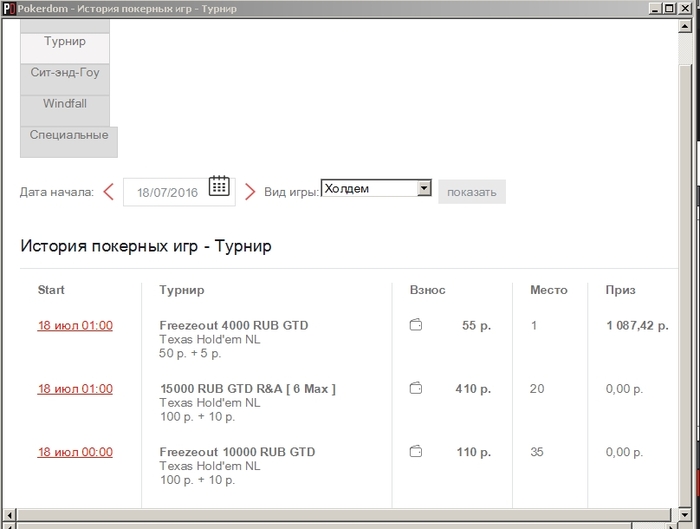Image resolution: width=700 pixels, height=529 pixels.
Task: Maximize the Pokerdom window
Action: tap(669, 8)
